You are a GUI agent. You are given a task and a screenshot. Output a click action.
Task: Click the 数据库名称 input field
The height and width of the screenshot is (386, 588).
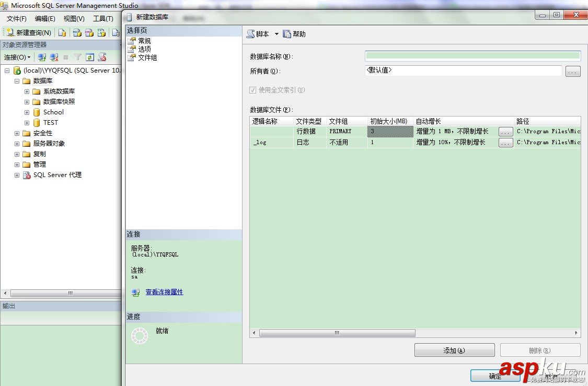[x=472, y=56]
